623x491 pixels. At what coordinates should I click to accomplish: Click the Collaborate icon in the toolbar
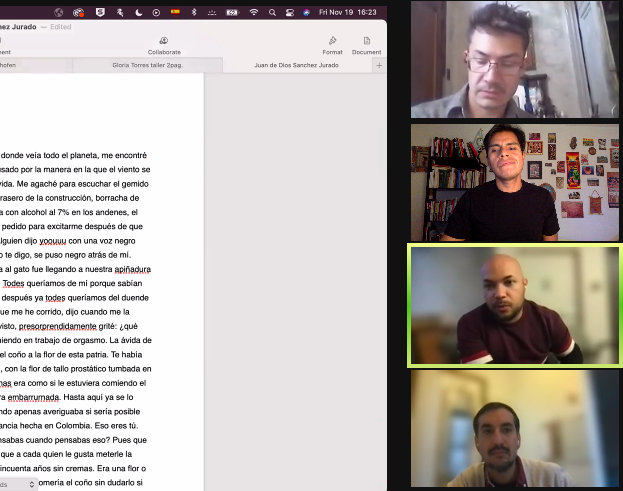click(x=164, y=42)
